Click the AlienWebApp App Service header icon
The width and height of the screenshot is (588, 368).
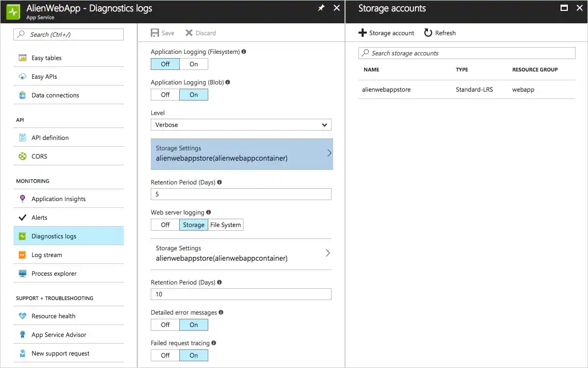coord(13,12)
